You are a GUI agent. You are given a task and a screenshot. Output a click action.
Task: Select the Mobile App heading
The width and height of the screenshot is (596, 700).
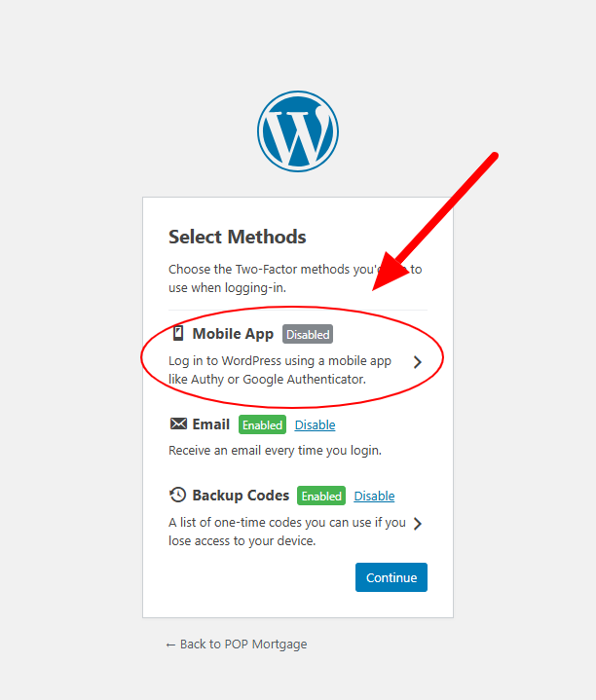coord(233,334)
